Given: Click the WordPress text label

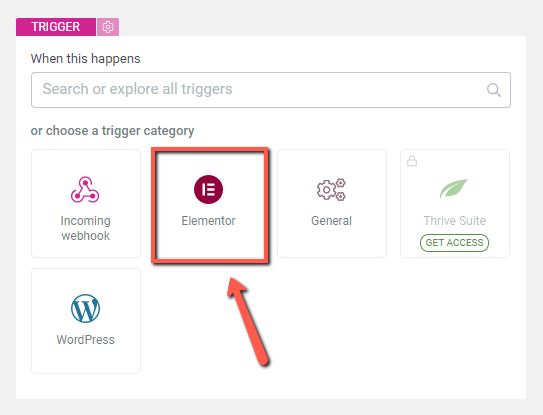Looking at the screenshot, I should (x=86, y=340).
